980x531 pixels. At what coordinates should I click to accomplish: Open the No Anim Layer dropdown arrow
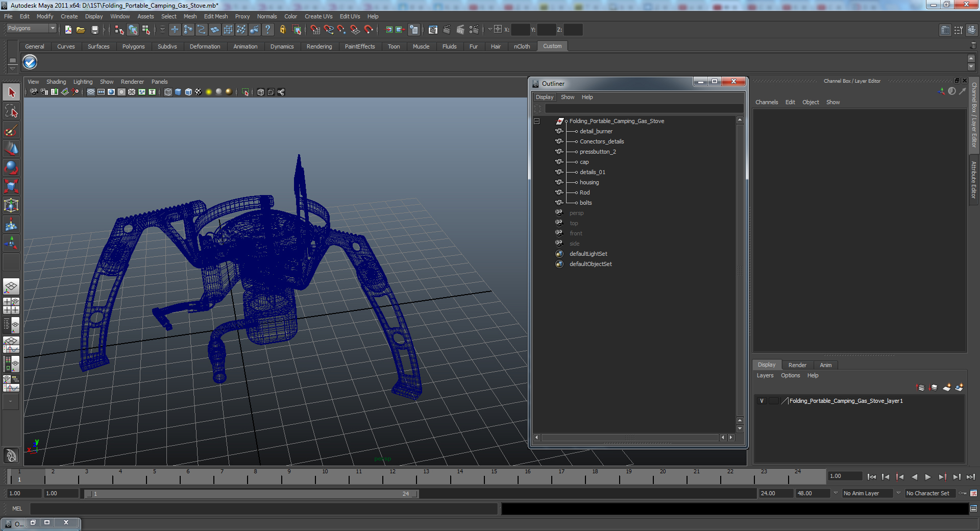tap(836, 493)
